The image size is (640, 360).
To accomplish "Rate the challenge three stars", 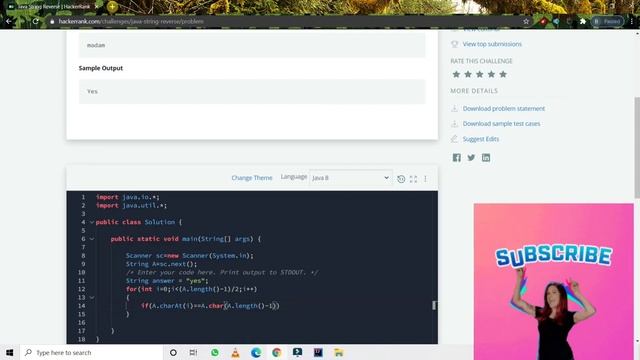I will [480, 74].
